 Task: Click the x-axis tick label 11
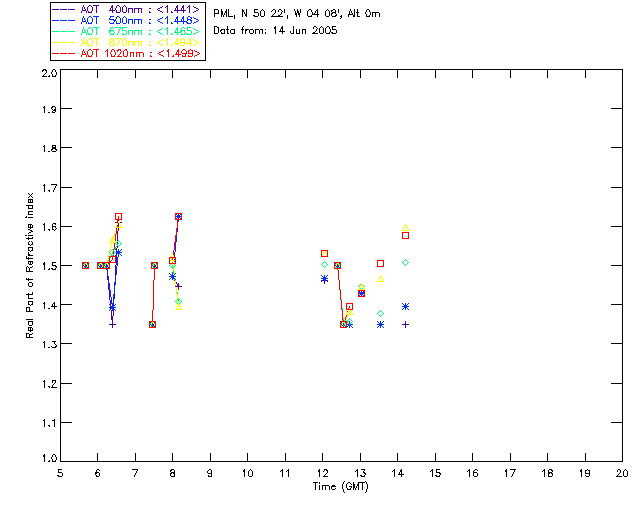tap(285, 473)
